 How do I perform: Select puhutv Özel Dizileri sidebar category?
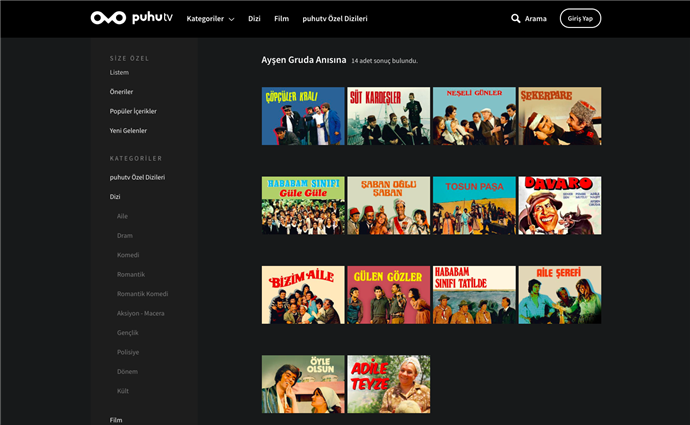point(137,177)
